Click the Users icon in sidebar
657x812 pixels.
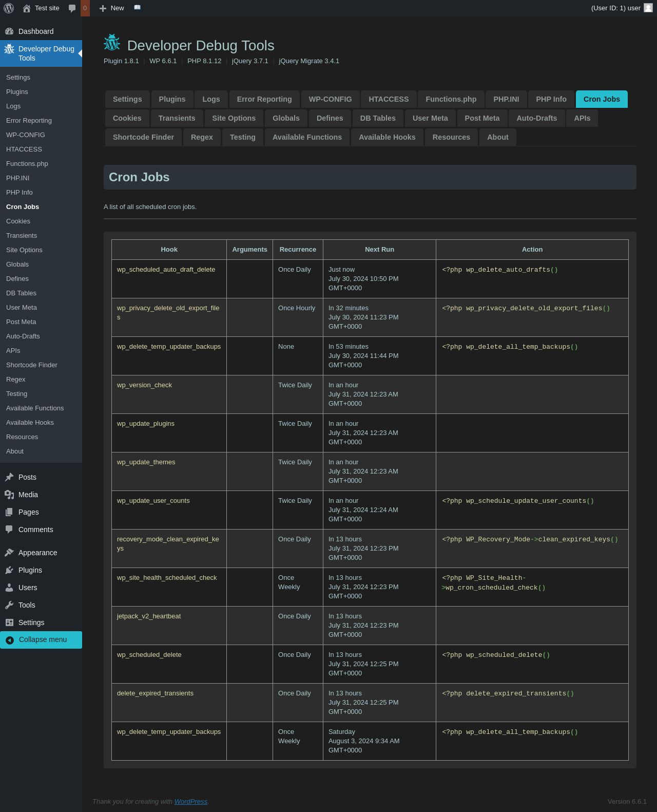click(9, 588)
